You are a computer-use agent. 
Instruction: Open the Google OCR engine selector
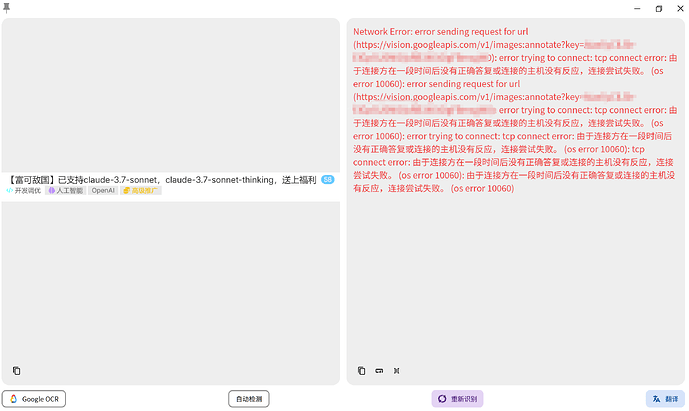34,399
